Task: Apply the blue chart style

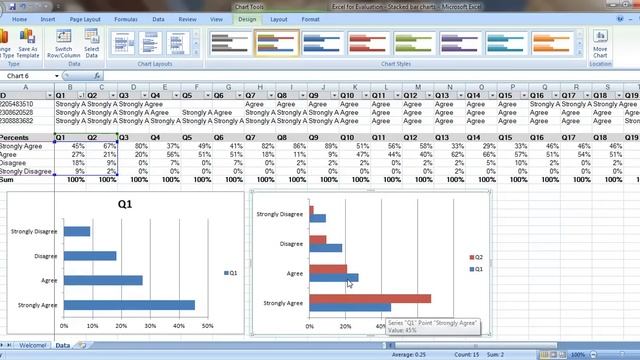Action: coord(322,43)
